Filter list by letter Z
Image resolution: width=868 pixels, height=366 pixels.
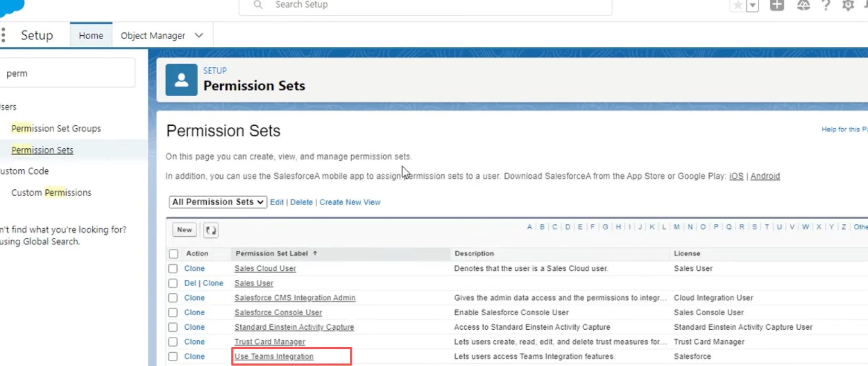point(844,227)
